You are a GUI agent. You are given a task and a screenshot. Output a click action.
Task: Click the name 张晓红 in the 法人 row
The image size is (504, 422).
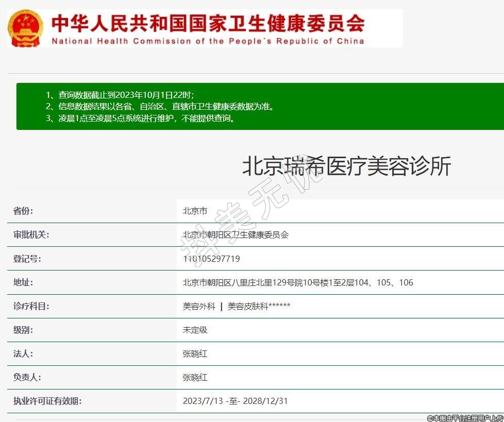(x=195, y=354)
